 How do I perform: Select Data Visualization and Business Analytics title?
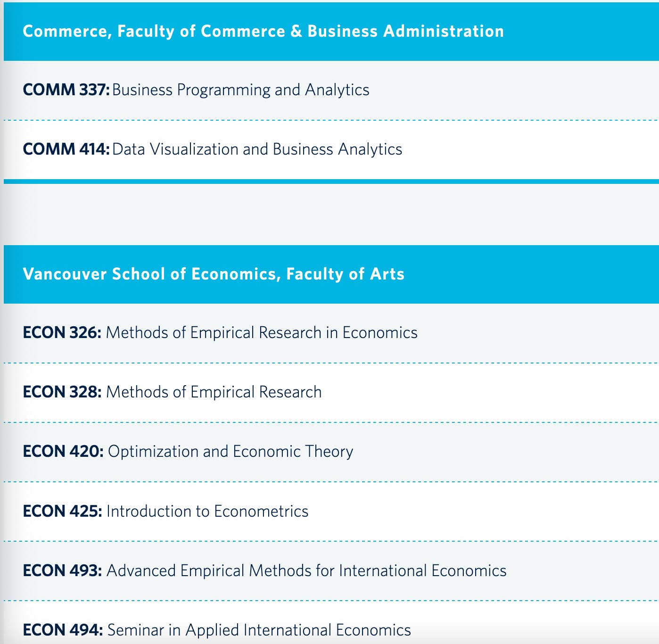(x=257, y=149)
